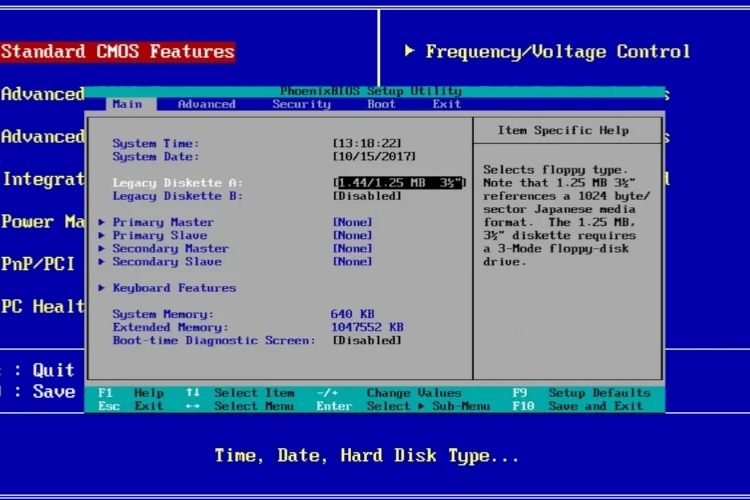Screen dimensions: 750x500
Task: Select Standard CMOS Features in background menu
Action: pos(117,51)
